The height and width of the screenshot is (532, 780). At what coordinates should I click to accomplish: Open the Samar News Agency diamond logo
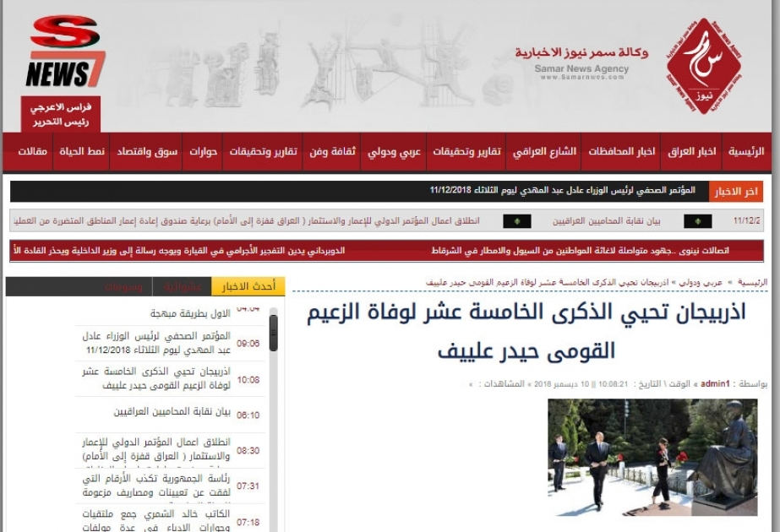click(x=705, y=67)
